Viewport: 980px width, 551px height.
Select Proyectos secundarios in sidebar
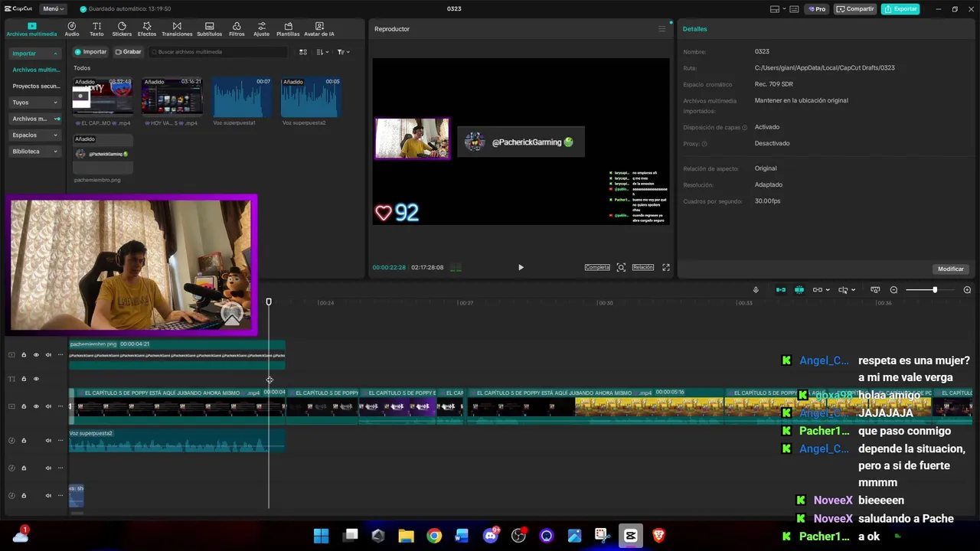pos(36,86)
